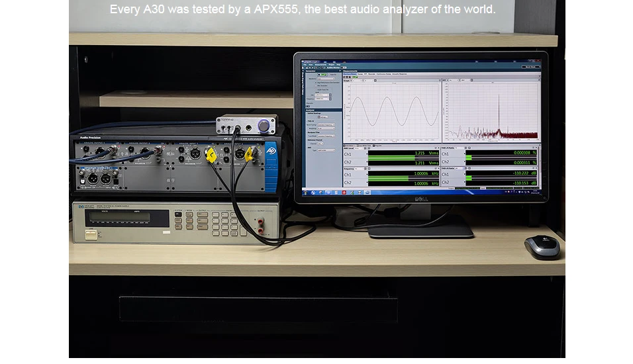Click the -110.222 dB reading
This screenshot has height=364, width=633.
(524, 173)
